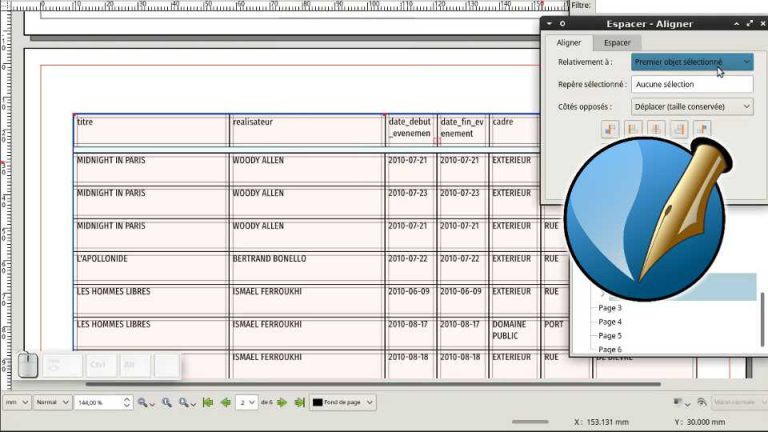
Task: Click the top horizontal ruler
Action: [289, 6]
